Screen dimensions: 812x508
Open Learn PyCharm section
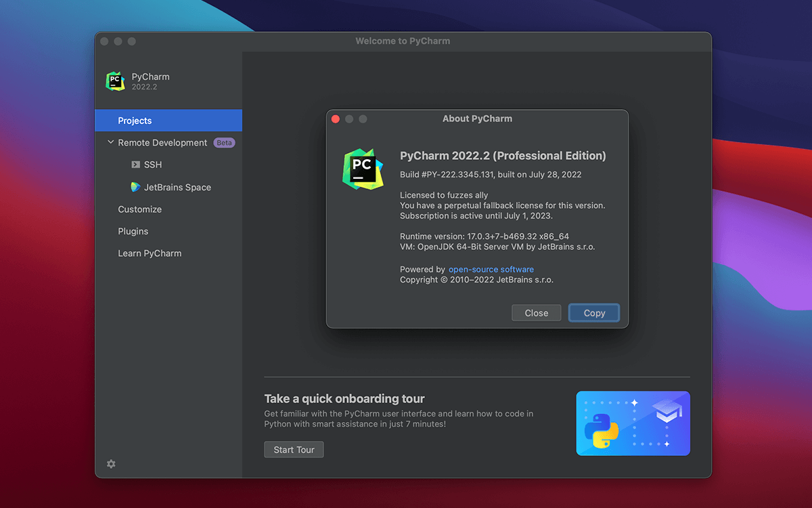point(150,253)
